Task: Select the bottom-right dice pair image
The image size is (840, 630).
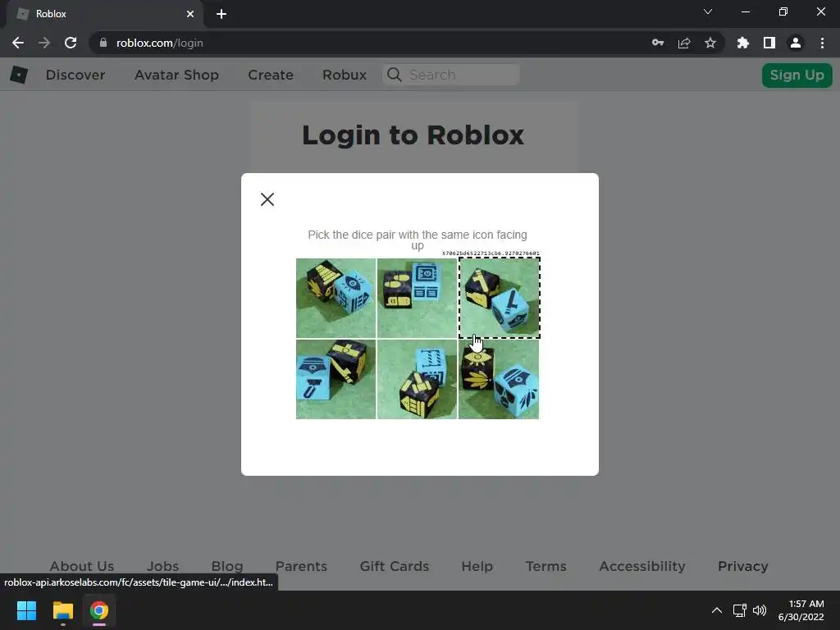Action: pyautogui.click(x=499, y=379)
